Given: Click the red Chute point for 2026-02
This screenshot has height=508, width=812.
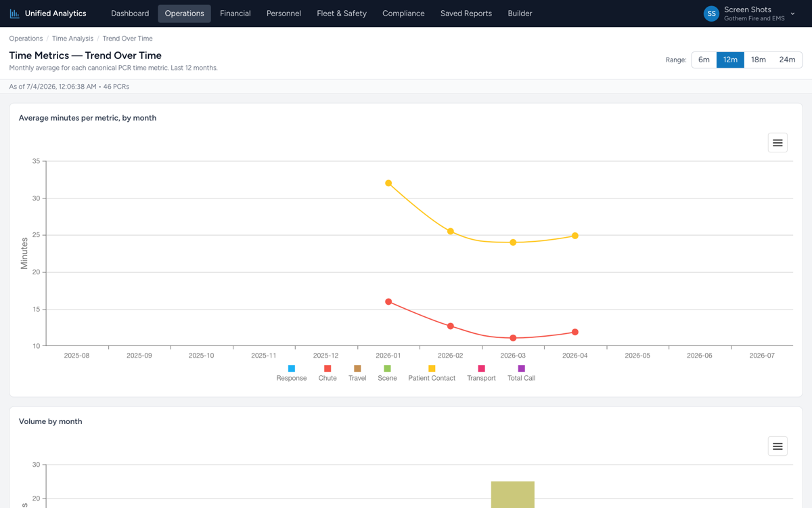Looking at the screenshot, I should click(x=451, y=326).
